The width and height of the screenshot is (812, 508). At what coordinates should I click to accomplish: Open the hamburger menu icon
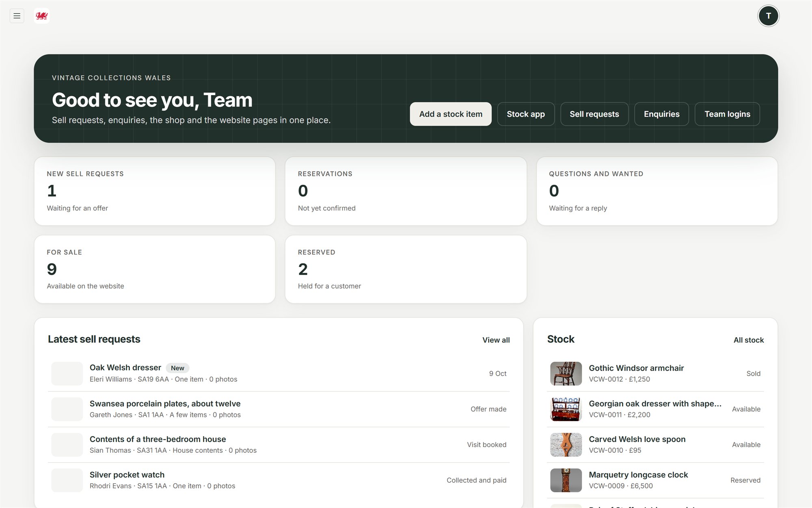(x=17, y=16)
